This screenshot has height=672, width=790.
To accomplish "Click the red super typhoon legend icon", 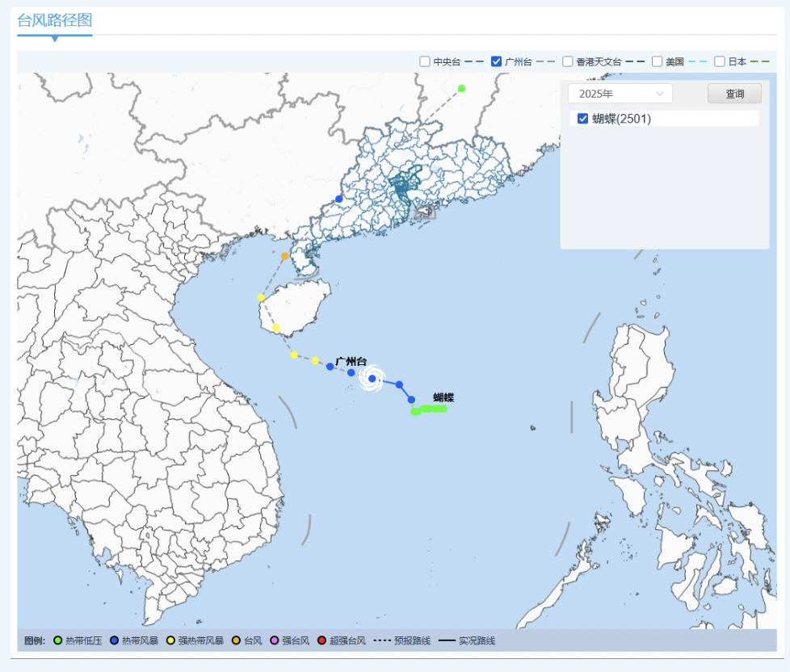I will (x=321, y=640).
